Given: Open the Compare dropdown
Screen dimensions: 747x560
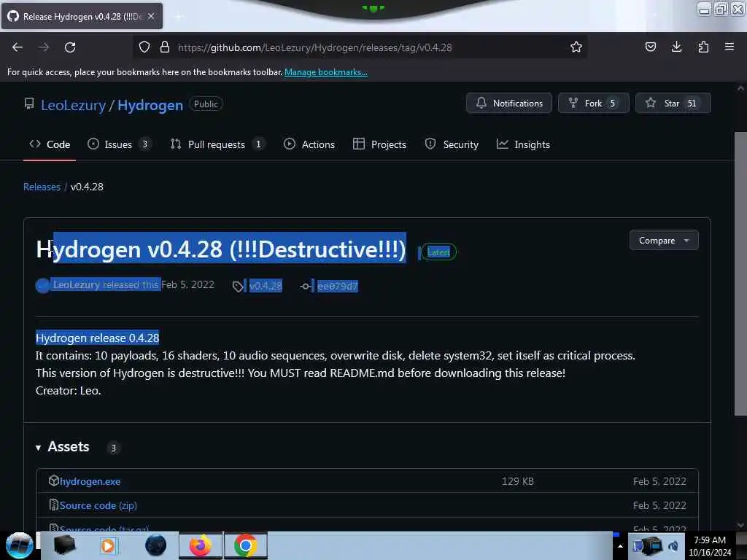Looking at the screenshot, I should 664,241.
